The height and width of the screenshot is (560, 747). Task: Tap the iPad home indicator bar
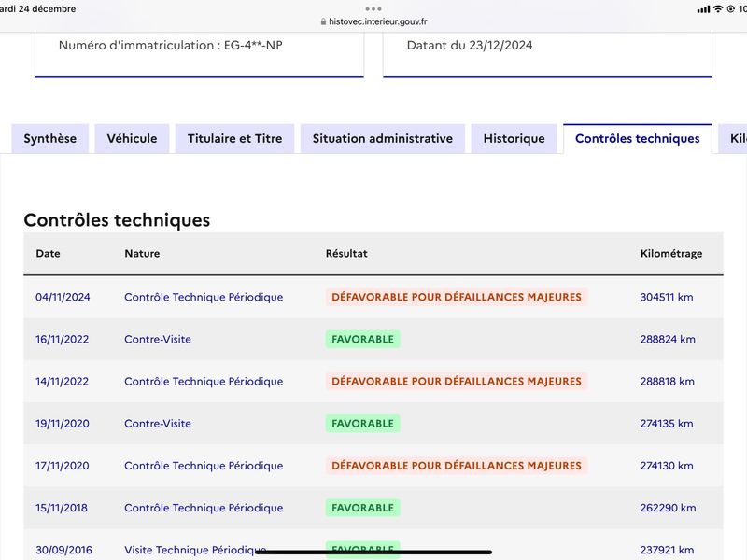373,552
